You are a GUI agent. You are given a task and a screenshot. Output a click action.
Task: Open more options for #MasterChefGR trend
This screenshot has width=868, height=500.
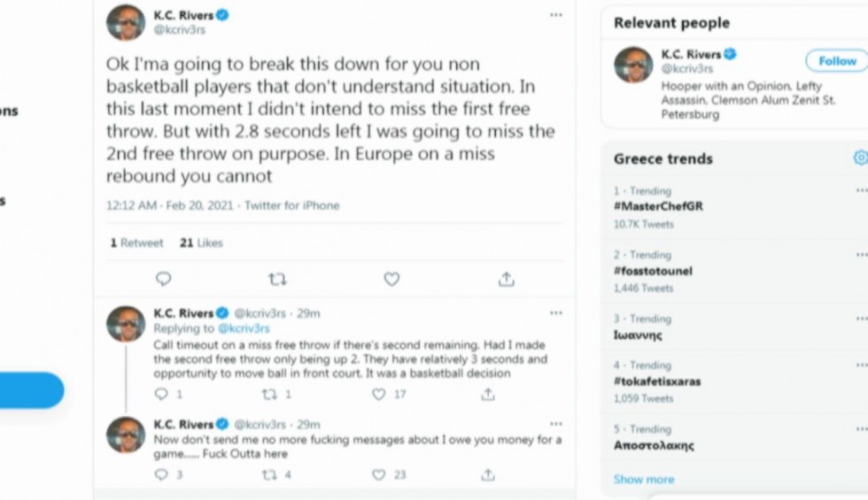(x=861, y=191)
